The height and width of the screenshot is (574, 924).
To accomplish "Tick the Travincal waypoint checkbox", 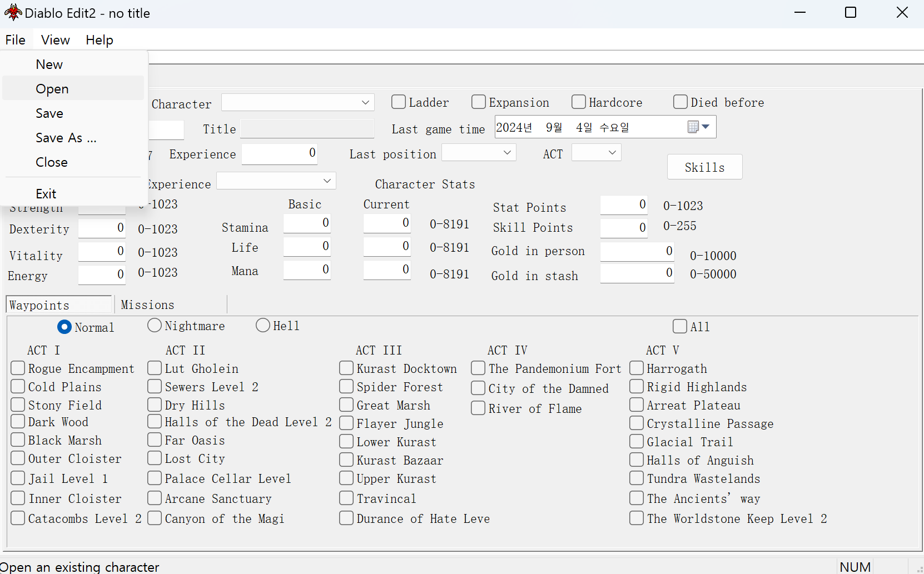I will coord(346,498).
